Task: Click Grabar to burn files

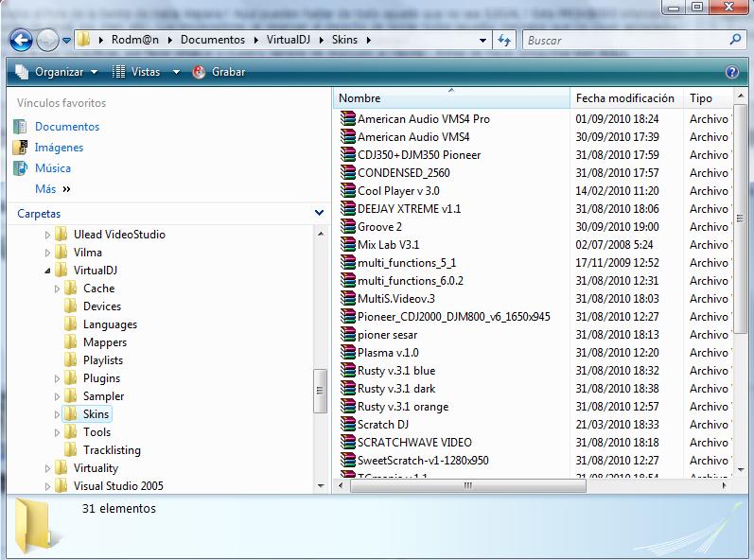Action: pyautogui.click(x=219, y=72)
